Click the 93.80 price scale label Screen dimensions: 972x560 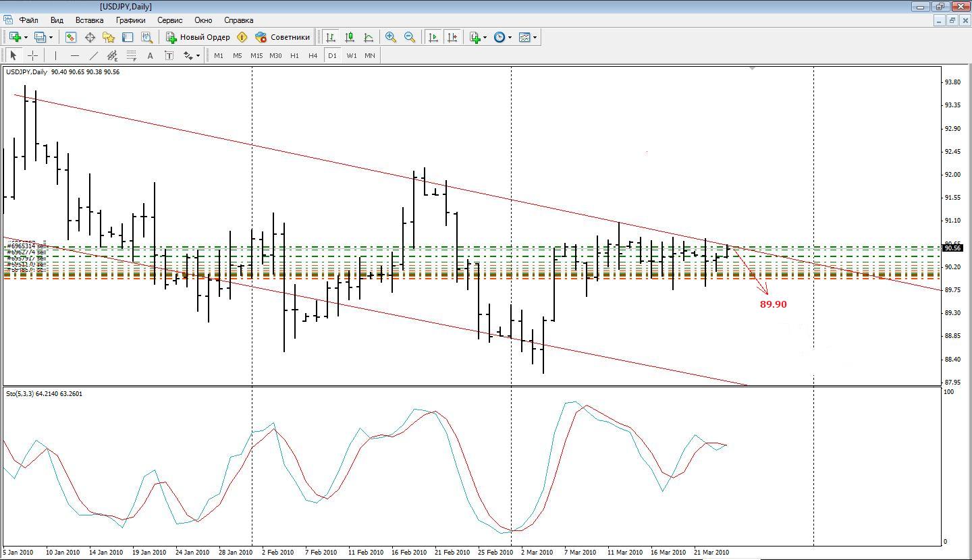click(x=953, y=82)
